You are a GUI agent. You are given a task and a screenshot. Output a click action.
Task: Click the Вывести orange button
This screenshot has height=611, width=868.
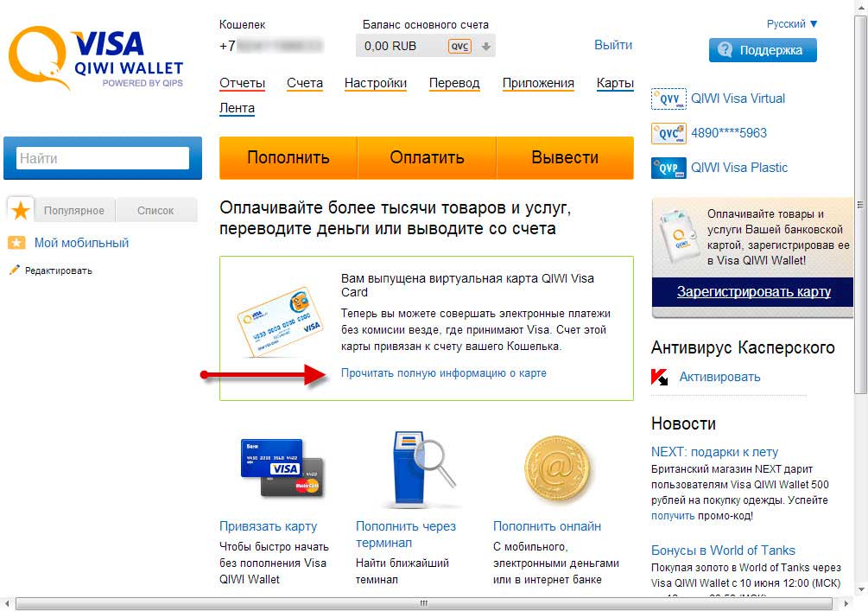pyautogui.click(x=565, y=157)
